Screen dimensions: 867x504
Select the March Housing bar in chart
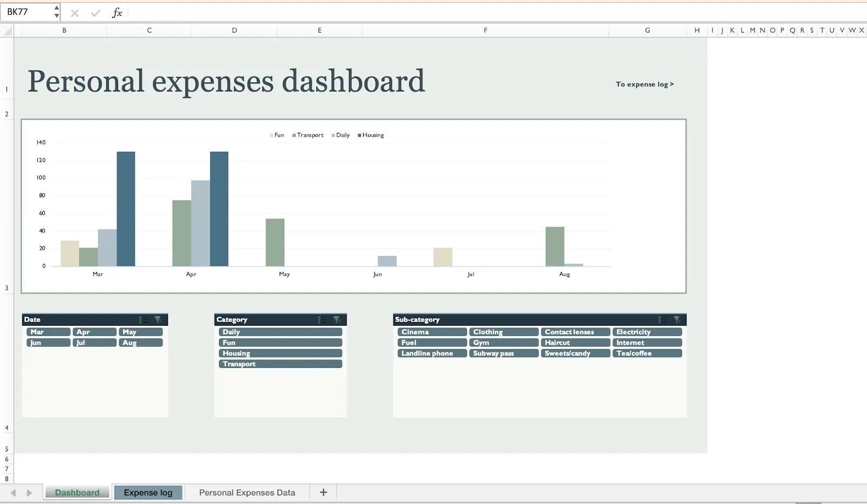tap(126, 209)
